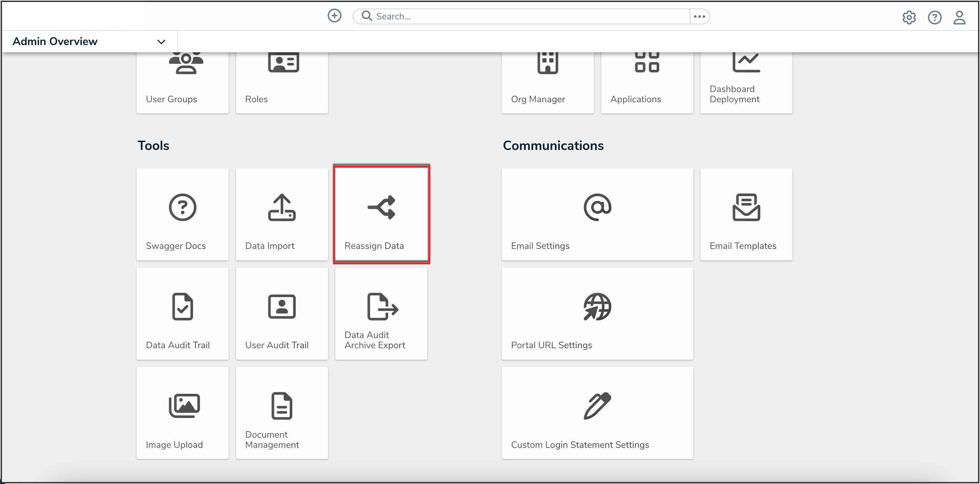Expand the Admin Overview dropdown
This screenshot has width=980, height=484.
point(161,41)
